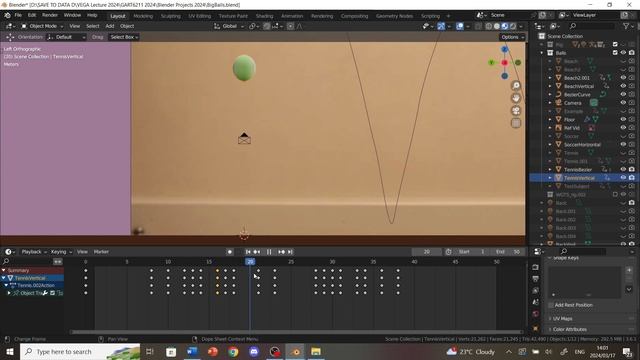
Task: Hide BezierCurve object via eye icon
Action: [x=623, y=94]
